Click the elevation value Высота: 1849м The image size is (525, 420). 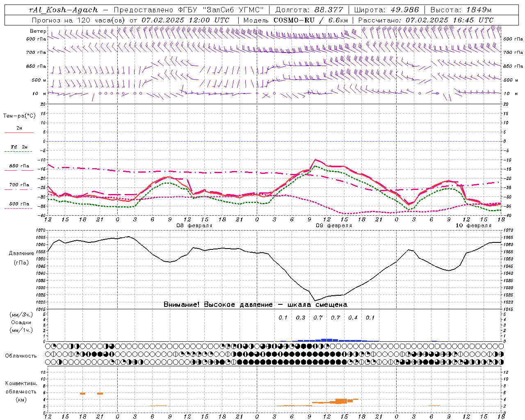tap(461, 10)
